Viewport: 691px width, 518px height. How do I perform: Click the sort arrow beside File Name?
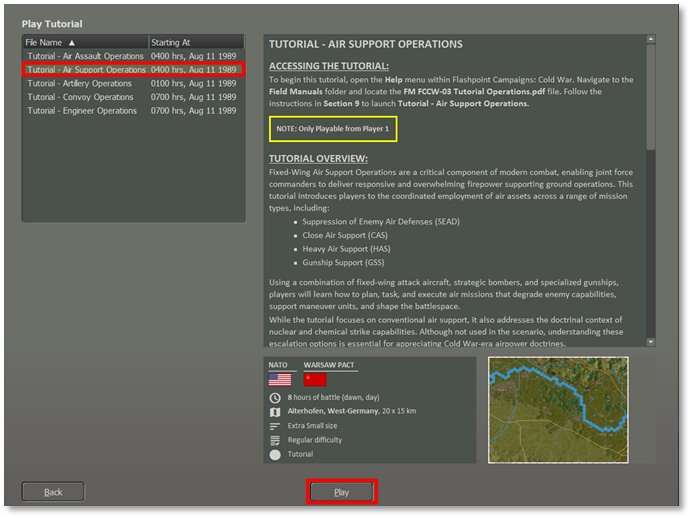(x=71, y=43)
